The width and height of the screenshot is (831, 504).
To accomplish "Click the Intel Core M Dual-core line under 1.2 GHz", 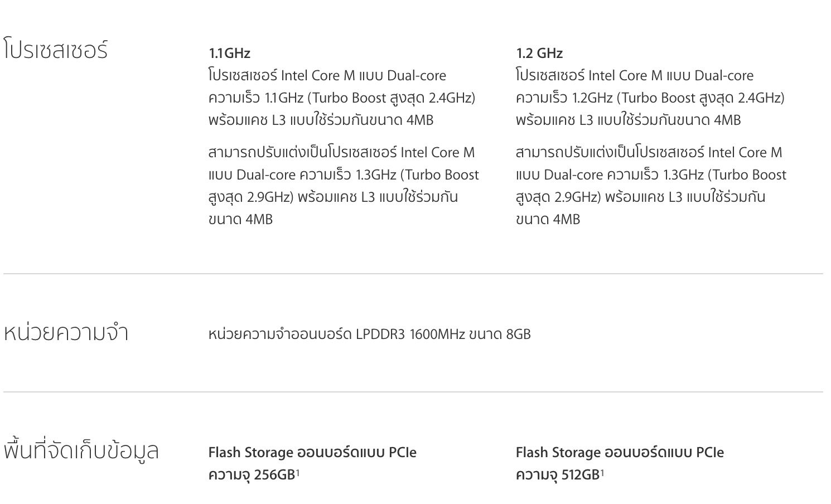I will tap(634, 75).
